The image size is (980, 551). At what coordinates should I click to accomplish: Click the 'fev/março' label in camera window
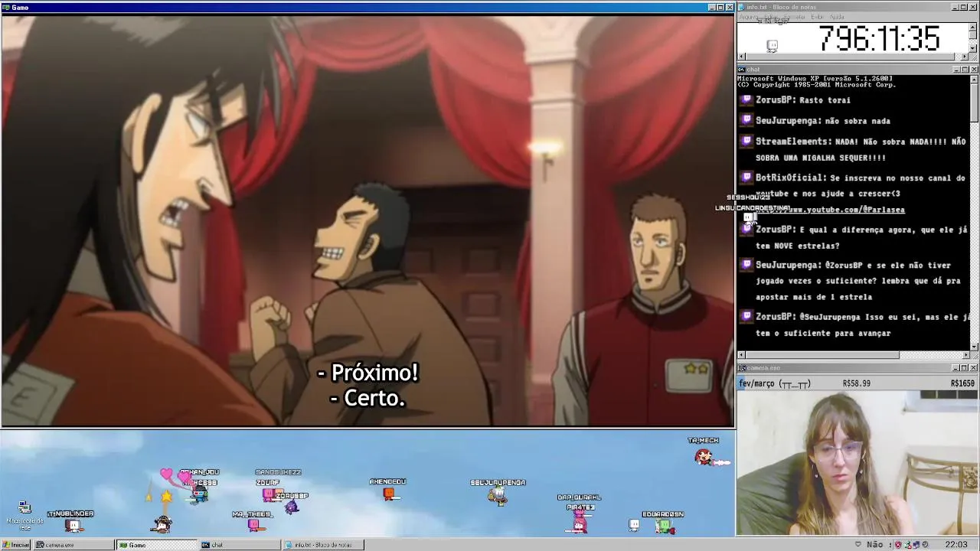775,383
